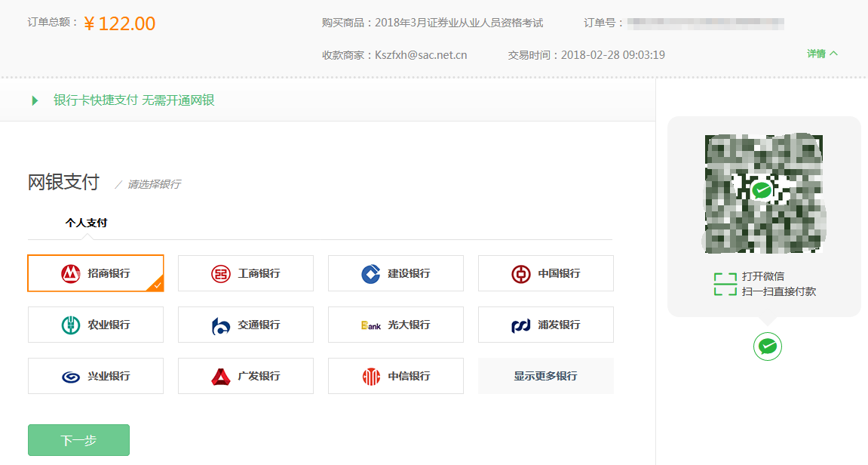Screen dimensions: 868x465
Task: Click the blue 建设银行 logo
Action: 371,273
